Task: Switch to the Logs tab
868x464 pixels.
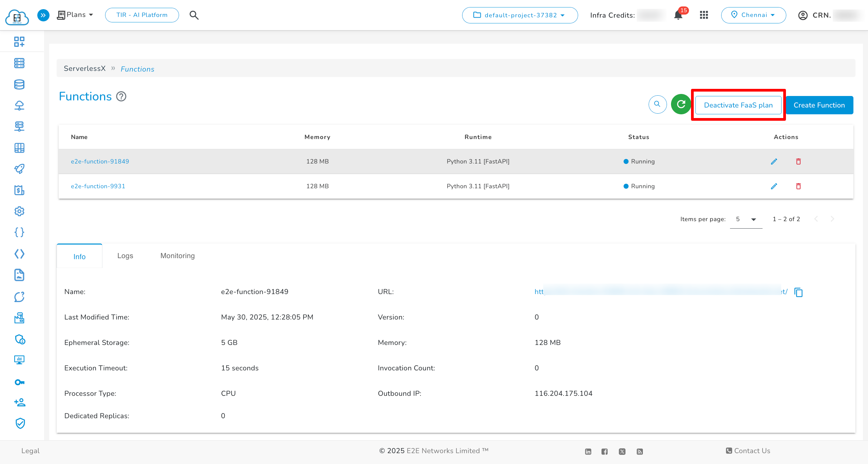Action: click(125, 256)
